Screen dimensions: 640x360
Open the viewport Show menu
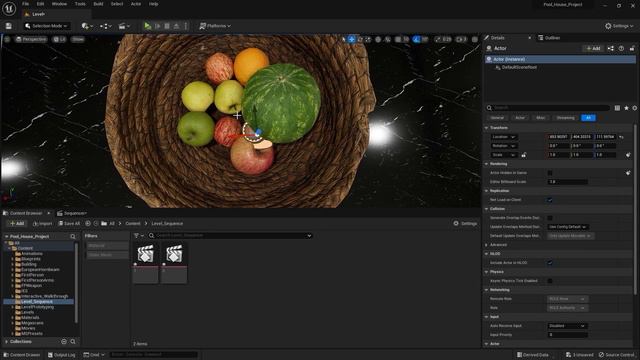tap(78, 39)
